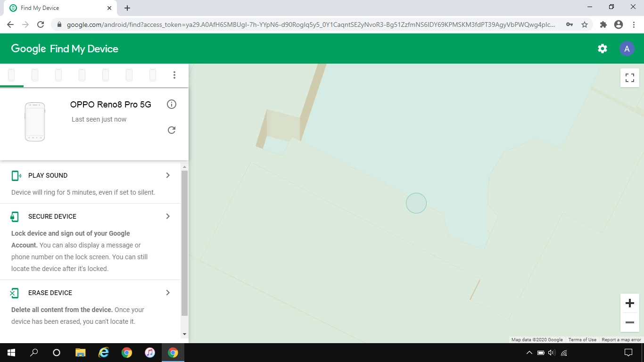Expand the Secure Device option arrow

point(168,216)
